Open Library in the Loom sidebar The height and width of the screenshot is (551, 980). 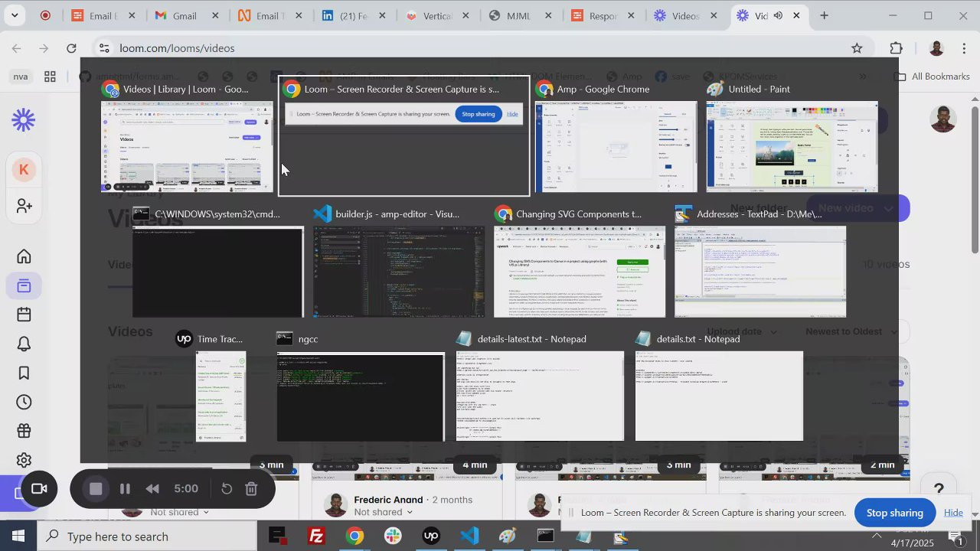[24, 285]
